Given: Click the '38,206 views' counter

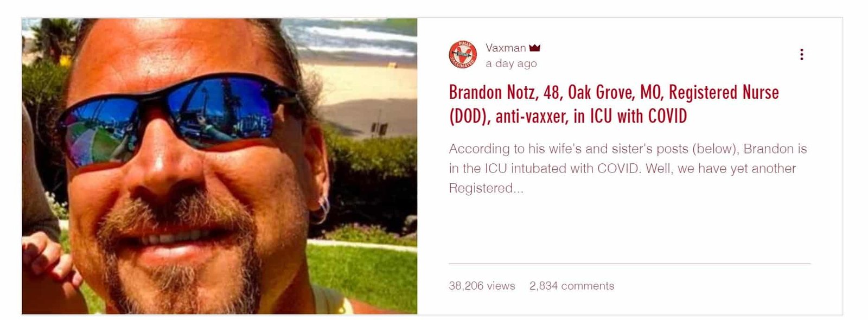Looking at the screenshot, I should click(x=482, y=286).
